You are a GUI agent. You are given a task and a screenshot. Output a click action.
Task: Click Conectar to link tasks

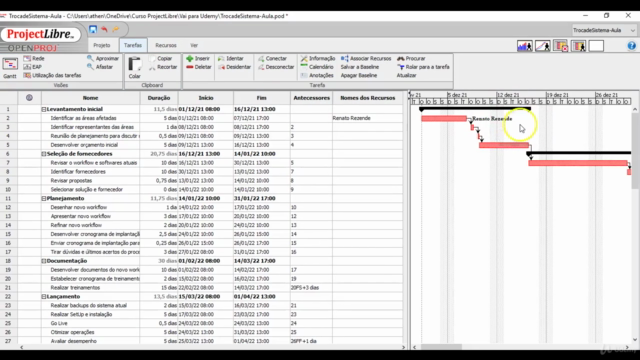pos(272,58)
